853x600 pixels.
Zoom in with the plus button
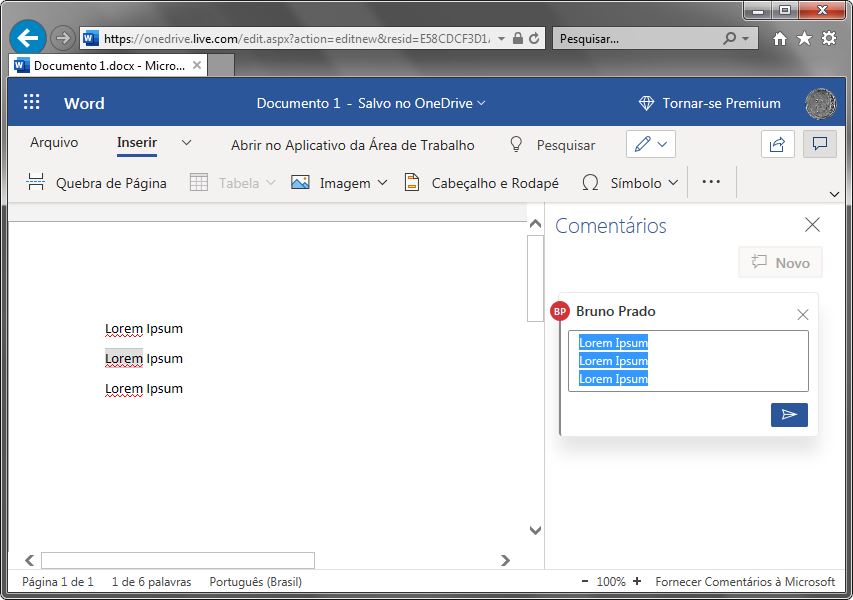(637, 581)
